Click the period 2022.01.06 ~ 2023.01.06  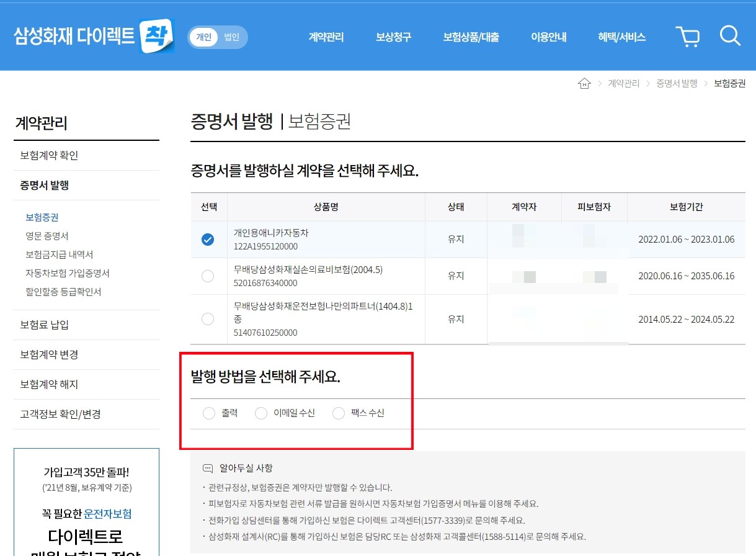[x=686, y=240]
